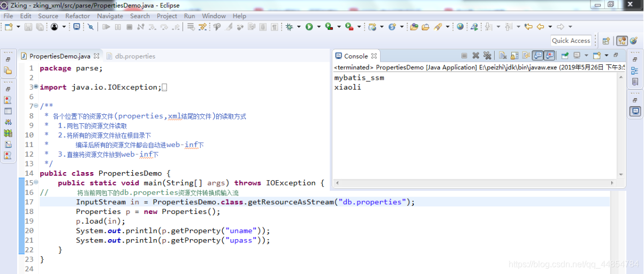The width and height of the screenshot is (644, 274).
Task: Click the 'mybatis_ssm' console output line
Action: click(x=359, y=78)
